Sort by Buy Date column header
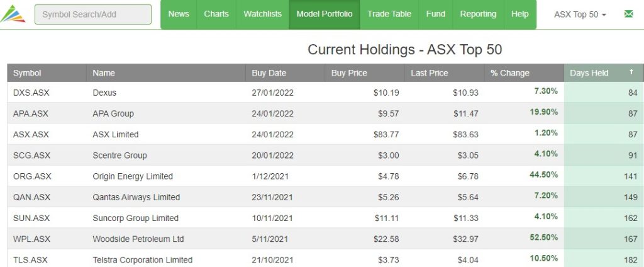This screenshot has width=644, height=267. [x=269, y=73]
